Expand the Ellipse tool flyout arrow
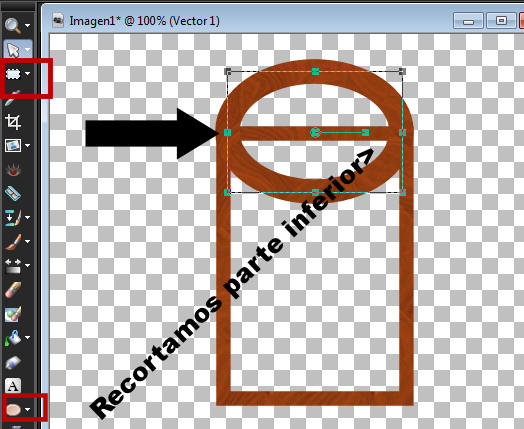The height and width of the screenshot is (429, 524). click(x=28, y=409)
